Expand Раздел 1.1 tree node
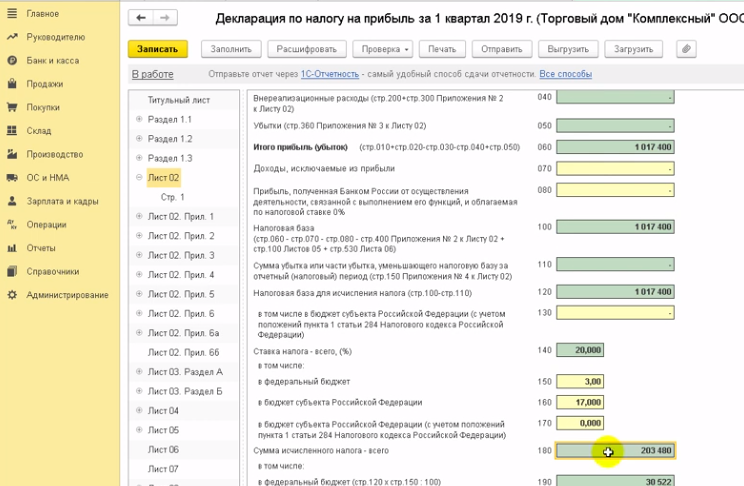 (139, 120)
